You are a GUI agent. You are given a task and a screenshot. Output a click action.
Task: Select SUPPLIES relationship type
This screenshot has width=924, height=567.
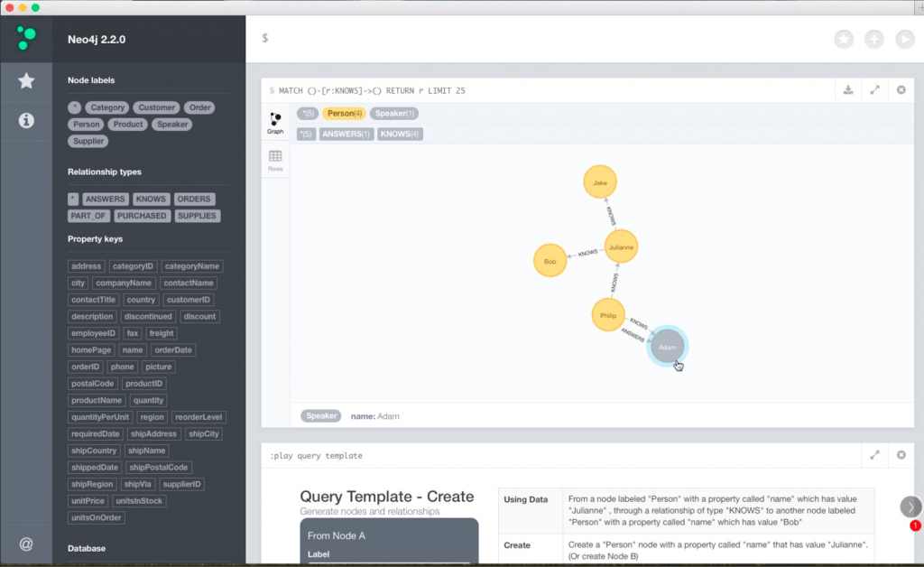point(197,216)
